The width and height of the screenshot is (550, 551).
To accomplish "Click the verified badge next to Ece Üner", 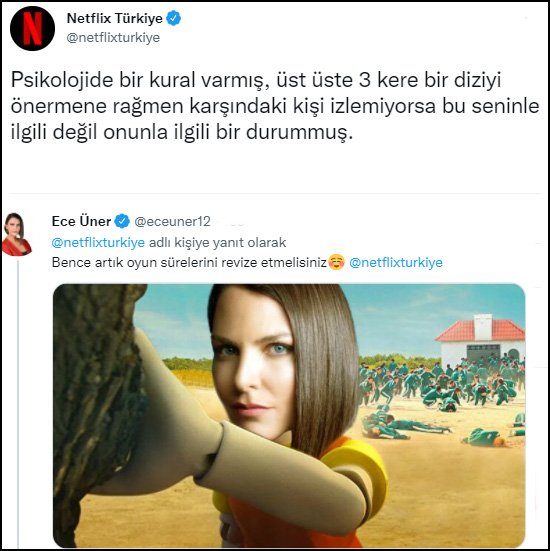I will [122, 221].
